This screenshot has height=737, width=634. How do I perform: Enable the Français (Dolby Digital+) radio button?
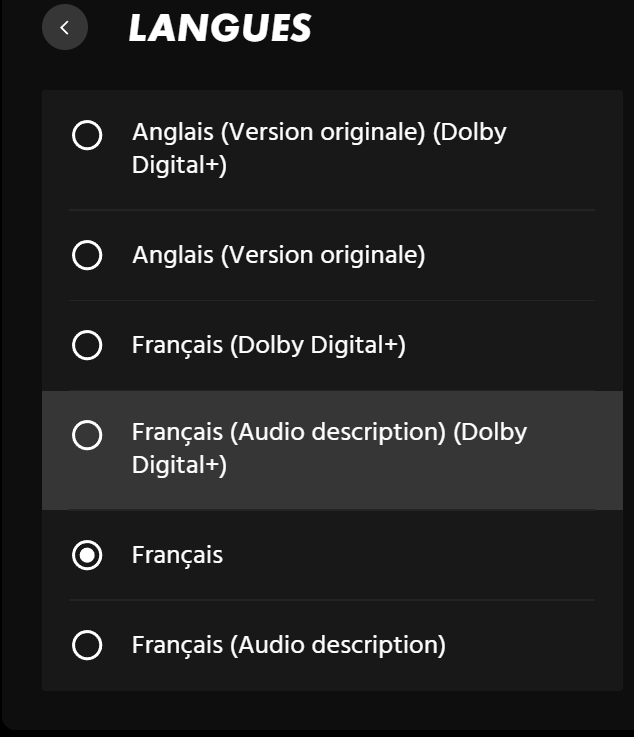click(x=87, y=346)
